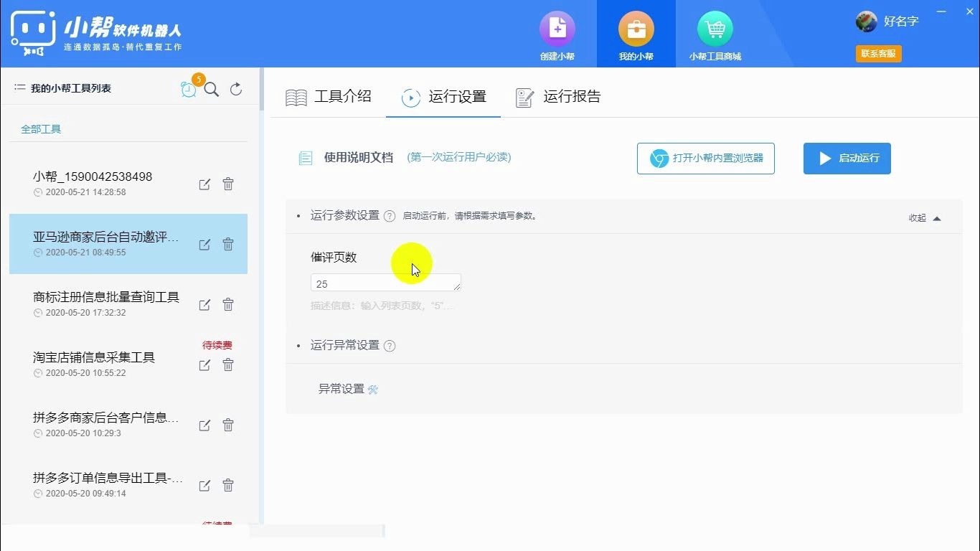Image resolution: width=980 pixels, height=551 pixels.
Task: Refresh the tool list using the circular arrow icon
Action: pos(236,89)
